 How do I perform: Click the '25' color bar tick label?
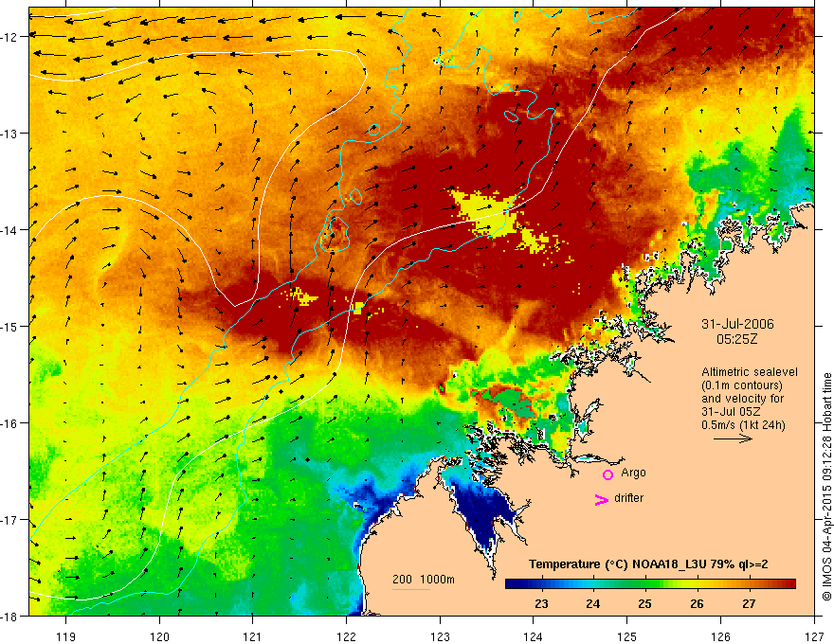[645, 603]
